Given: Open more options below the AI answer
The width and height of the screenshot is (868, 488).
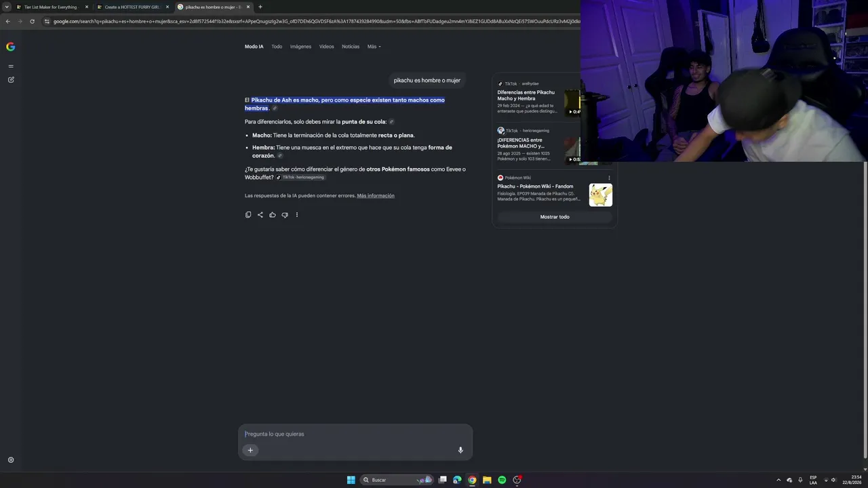Looking at the screenshot, I should (x=296, y=215).
